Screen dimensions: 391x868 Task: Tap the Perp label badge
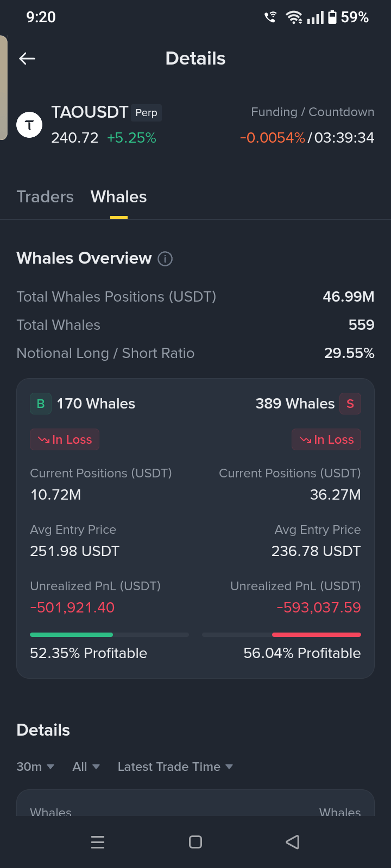click(x=146, y=113)
